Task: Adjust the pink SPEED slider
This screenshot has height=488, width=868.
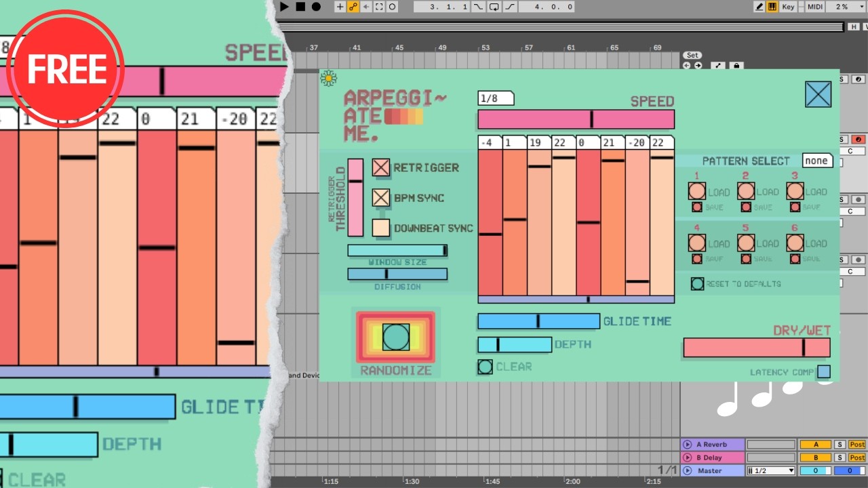Action: tap(576, 119)
